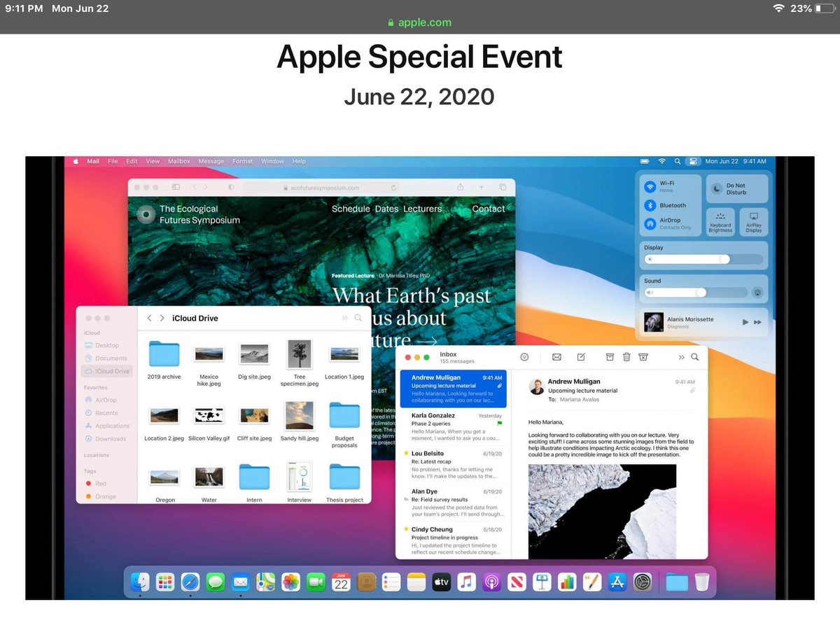840x630 pixels.
Task: Click the envelope Get Mail icon in Mail toolbar
Action: click(556, 357)
